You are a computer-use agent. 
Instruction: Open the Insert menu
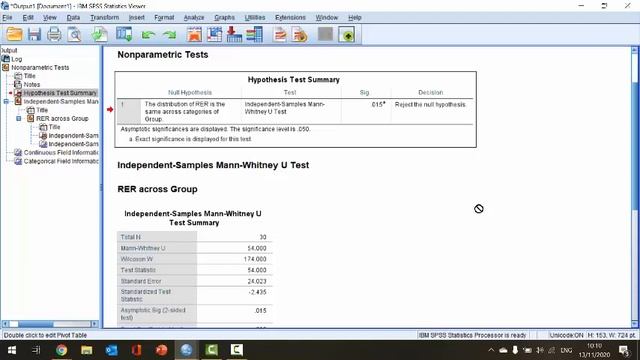click(137, 18)
